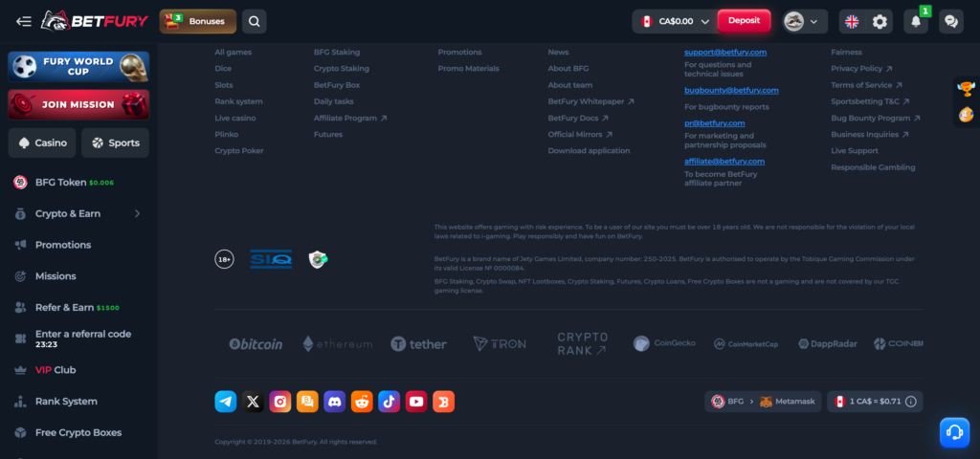Email bugbounty@betfury.com link
980x459 pixels.
(x=731, y=91)
